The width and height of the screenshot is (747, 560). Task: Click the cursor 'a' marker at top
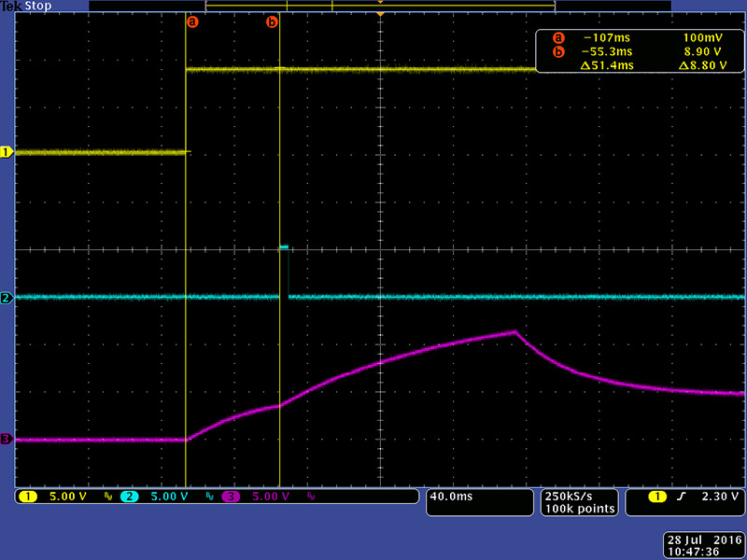point(193,21)
